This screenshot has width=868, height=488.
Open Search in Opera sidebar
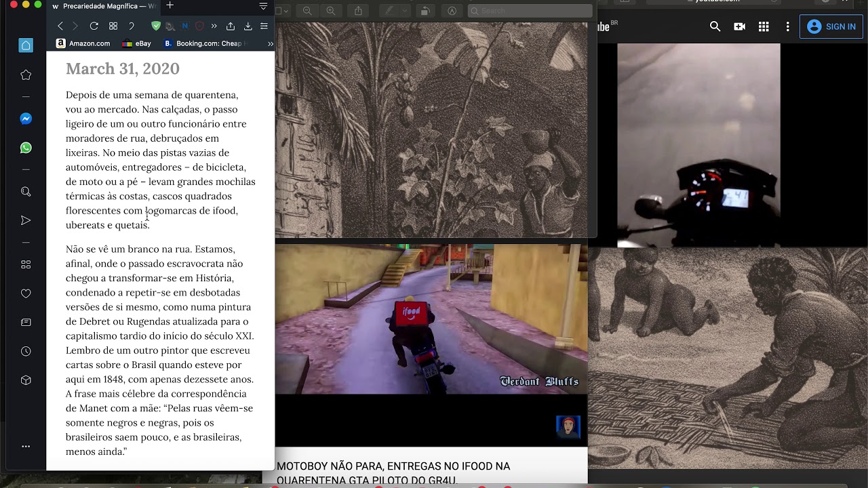pyautogui.click(x=26, y=192)
